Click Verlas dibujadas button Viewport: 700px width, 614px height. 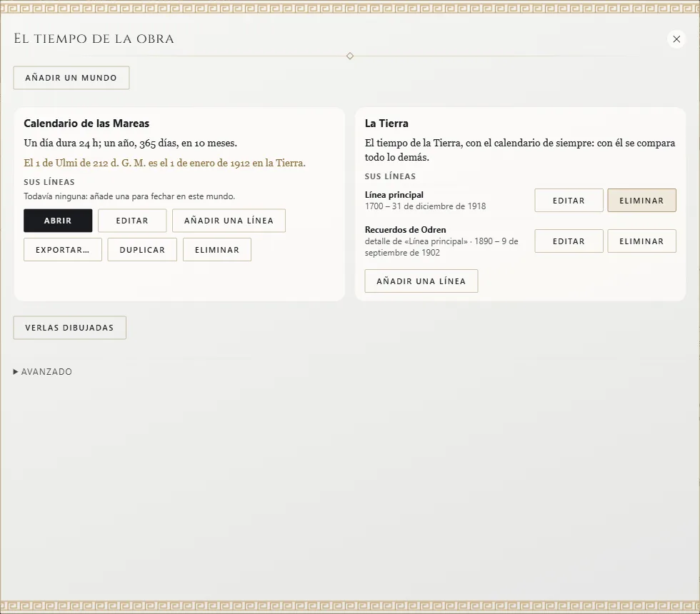click(x=70, y=328)
